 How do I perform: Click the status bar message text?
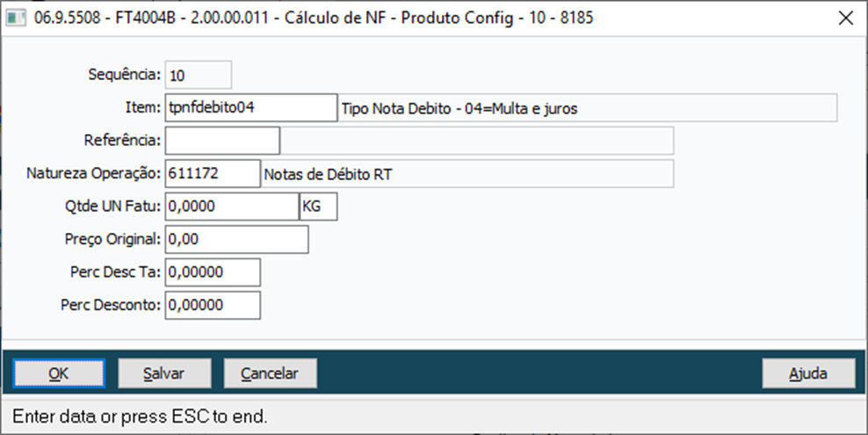[141, 415]
